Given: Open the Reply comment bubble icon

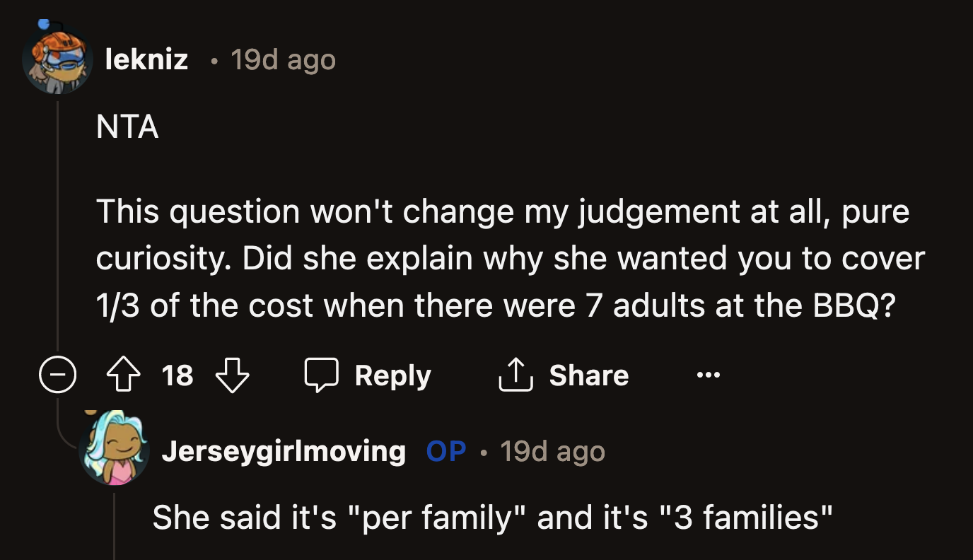Looking at the screenshot, I should pyautogui.click(x=323, y=375).
